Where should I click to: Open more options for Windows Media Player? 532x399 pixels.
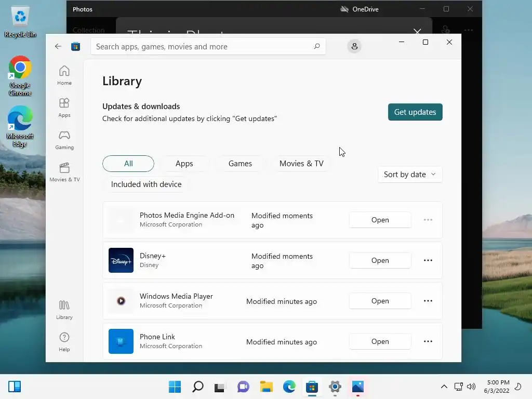click(x=428, y=301)
